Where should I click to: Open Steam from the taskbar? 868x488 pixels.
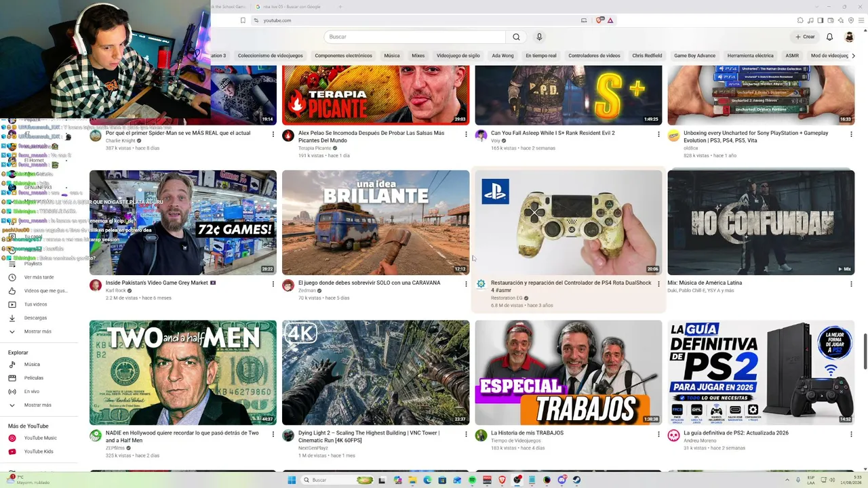(x=576, y=480)
